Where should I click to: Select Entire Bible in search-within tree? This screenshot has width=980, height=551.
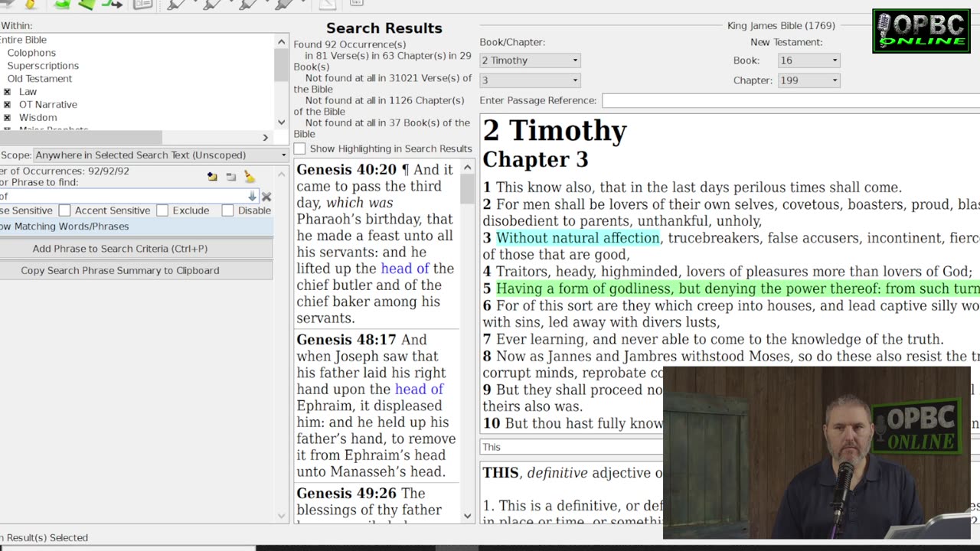click(x=23, y=40)
